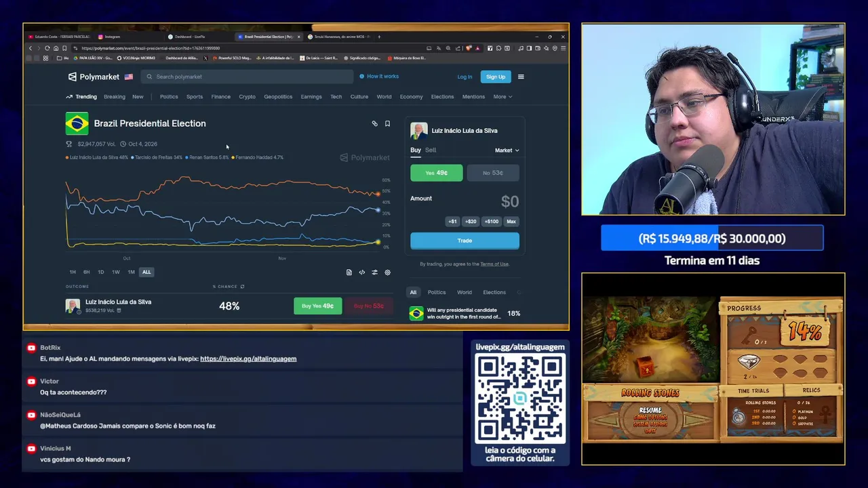Add +$100 to the amount

point(492,222)
